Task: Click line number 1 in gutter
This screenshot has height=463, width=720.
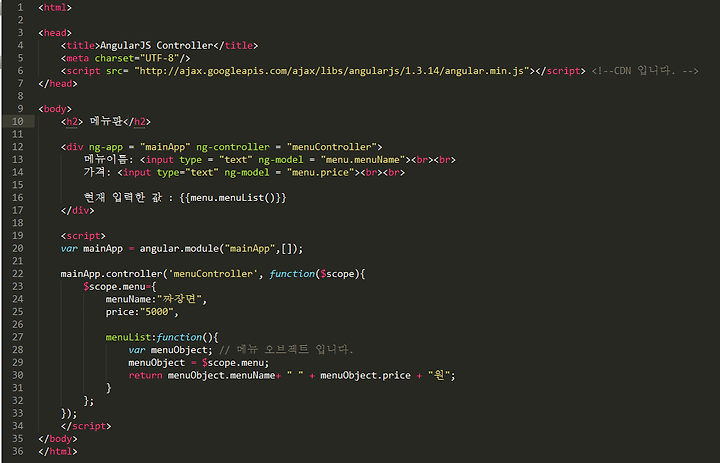Action: tap(20, 7)
